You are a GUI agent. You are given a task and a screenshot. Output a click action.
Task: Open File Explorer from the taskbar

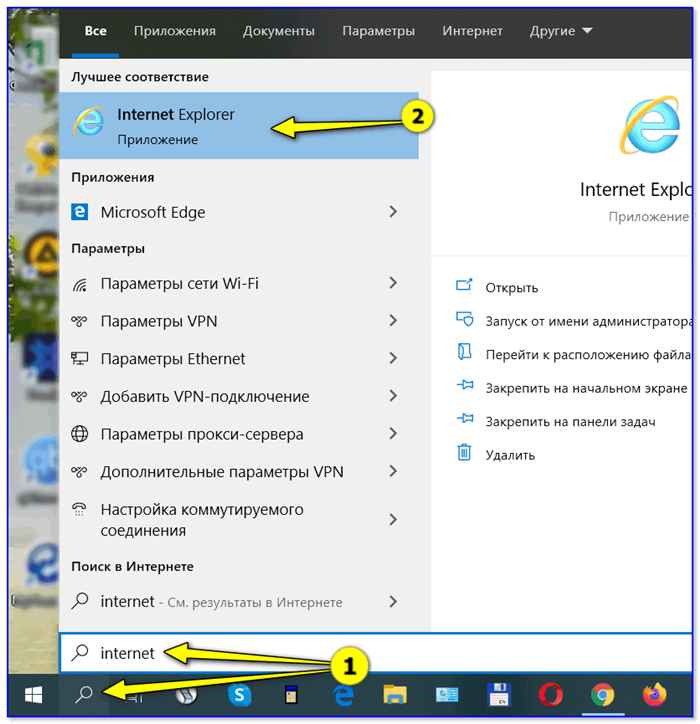395,694
